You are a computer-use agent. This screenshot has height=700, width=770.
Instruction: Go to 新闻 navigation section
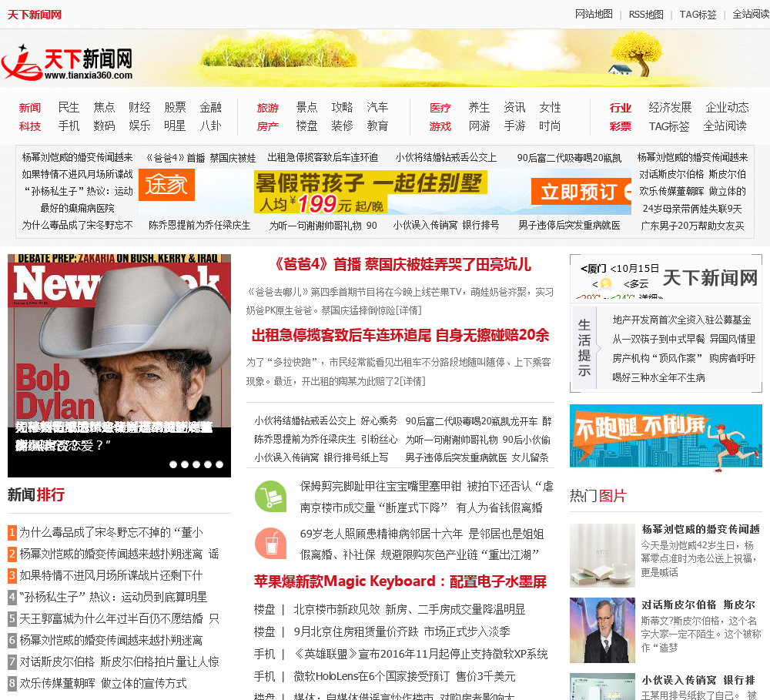point(30,108)
